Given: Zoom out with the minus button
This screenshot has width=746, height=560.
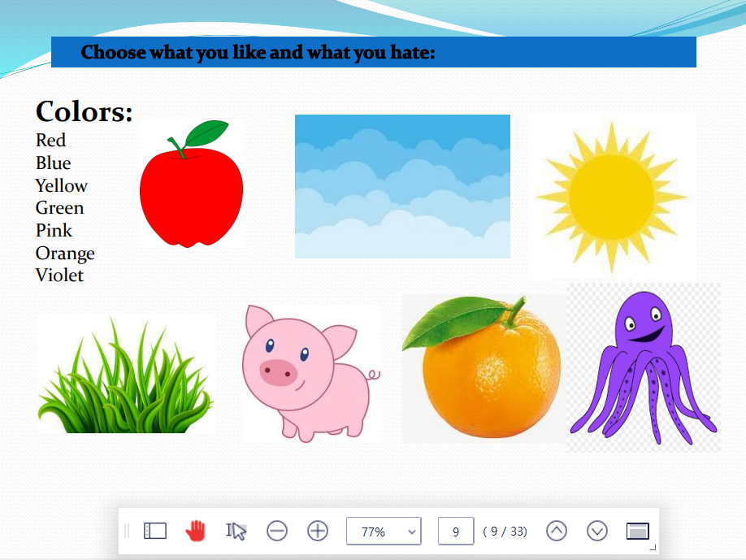Looking at the screenshot, I should click(x=277, y=531).
